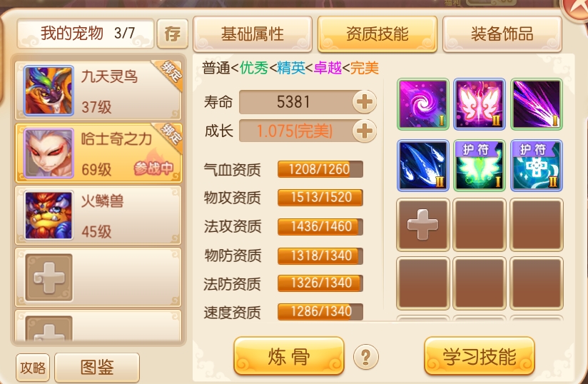Viewport: 588px width, 384px height.
Task: Select the purple slash streak skill
Action: 537,104
